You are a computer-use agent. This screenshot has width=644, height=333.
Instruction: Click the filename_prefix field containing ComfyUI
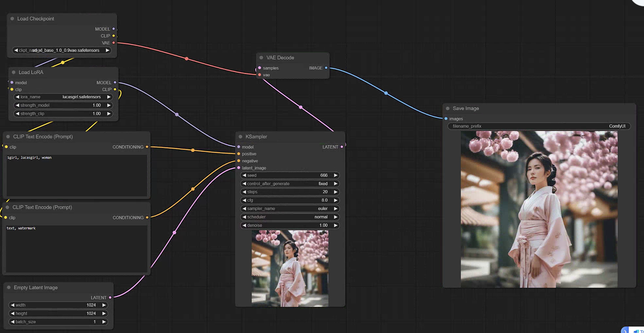coord(539,126)
